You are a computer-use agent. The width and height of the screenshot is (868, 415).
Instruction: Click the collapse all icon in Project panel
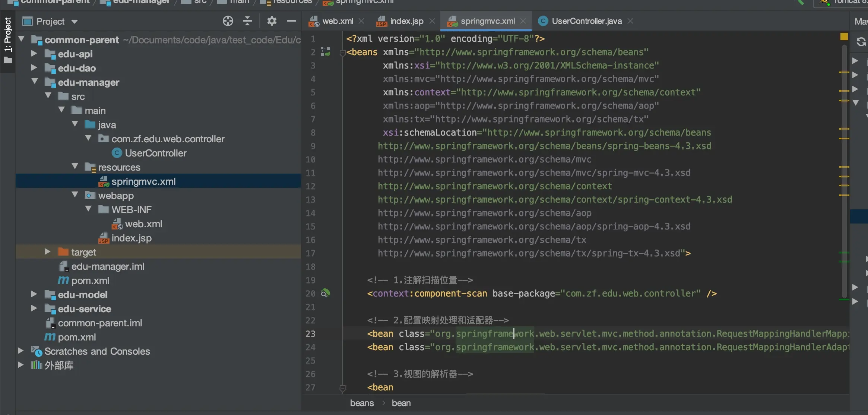tap(247, 21)
